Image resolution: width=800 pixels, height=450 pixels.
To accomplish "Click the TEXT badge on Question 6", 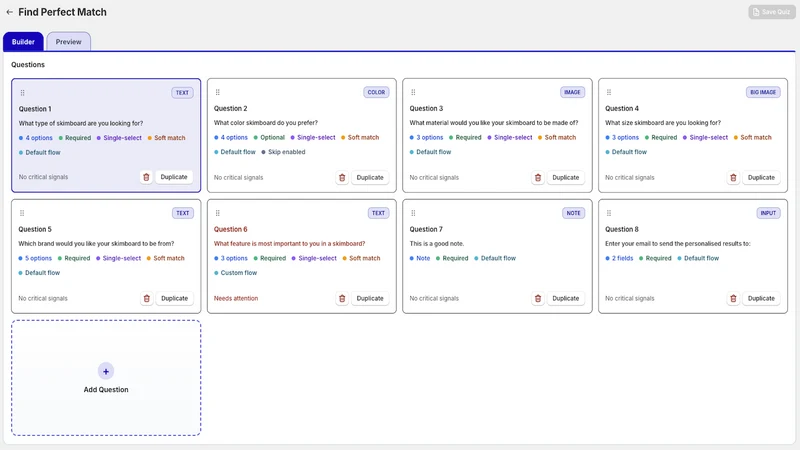I will (x=378, y=213).
